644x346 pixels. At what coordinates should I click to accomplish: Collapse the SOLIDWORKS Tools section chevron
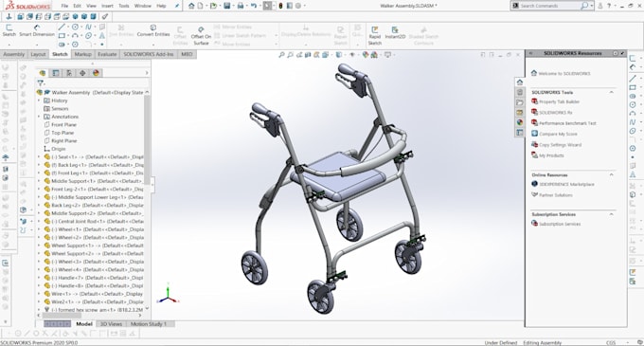coord(611,93)
